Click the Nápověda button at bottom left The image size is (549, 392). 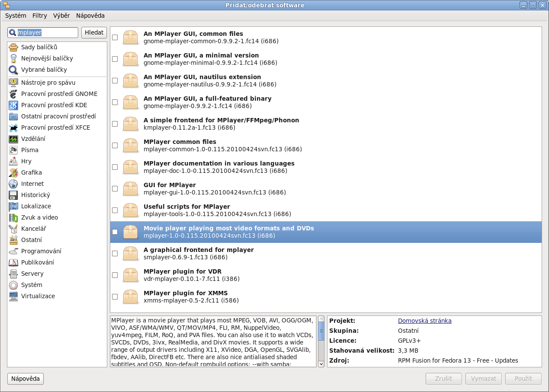point(26,379)
